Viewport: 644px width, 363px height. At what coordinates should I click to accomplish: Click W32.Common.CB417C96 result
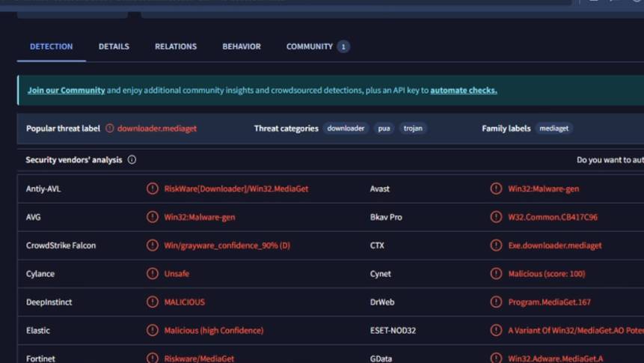[553, 217]
